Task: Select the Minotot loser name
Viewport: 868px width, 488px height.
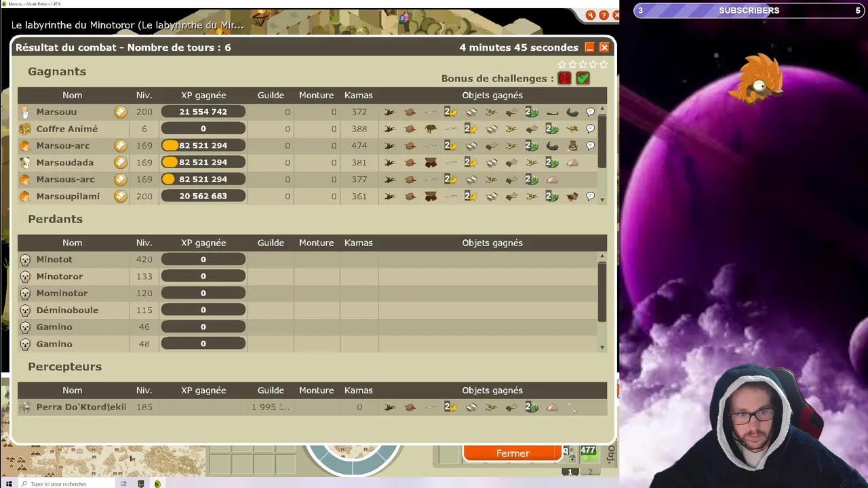Action: click(x=54, y=260)
